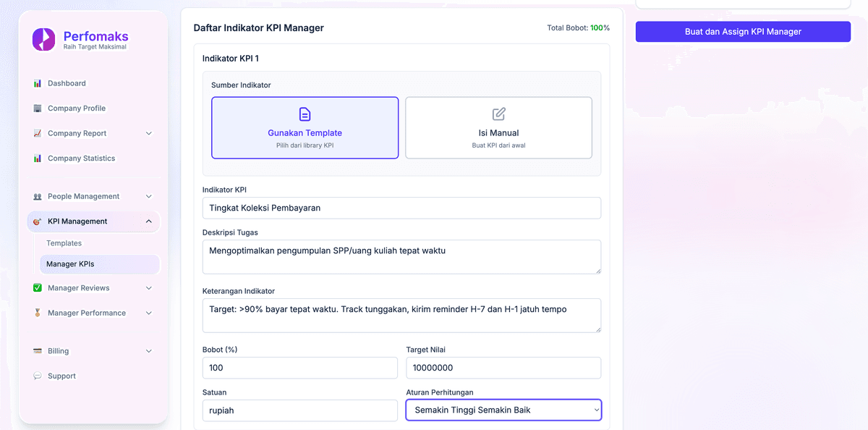Open the Templates submenu item
The image size is (868, 430).
pyautogui.click(x=64, y=243)
